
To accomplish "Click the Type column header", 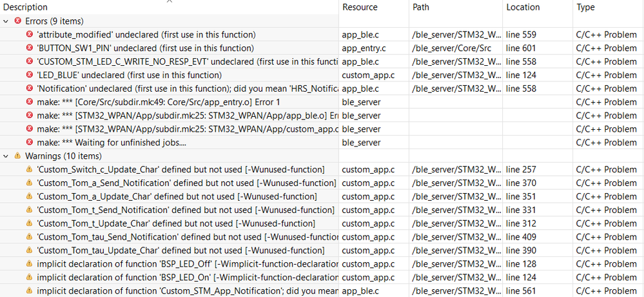I will coord(586,7).
